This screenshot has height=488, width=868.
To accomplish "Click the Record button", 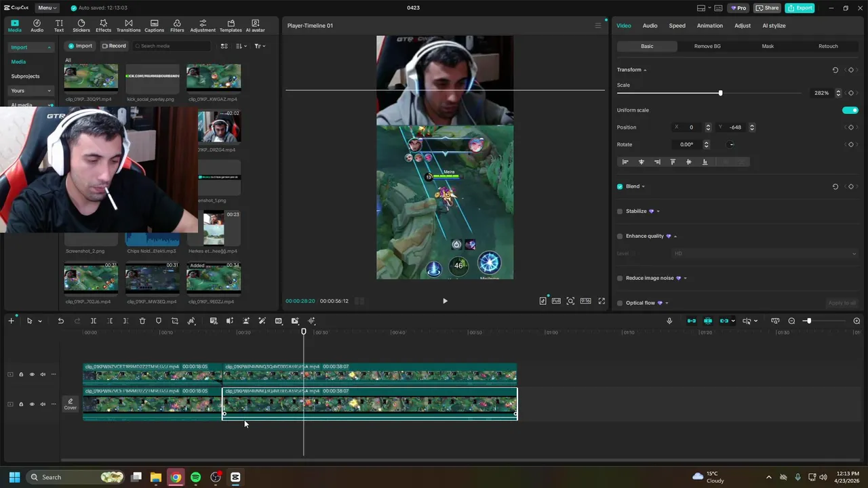I will [x=114, y=46].
